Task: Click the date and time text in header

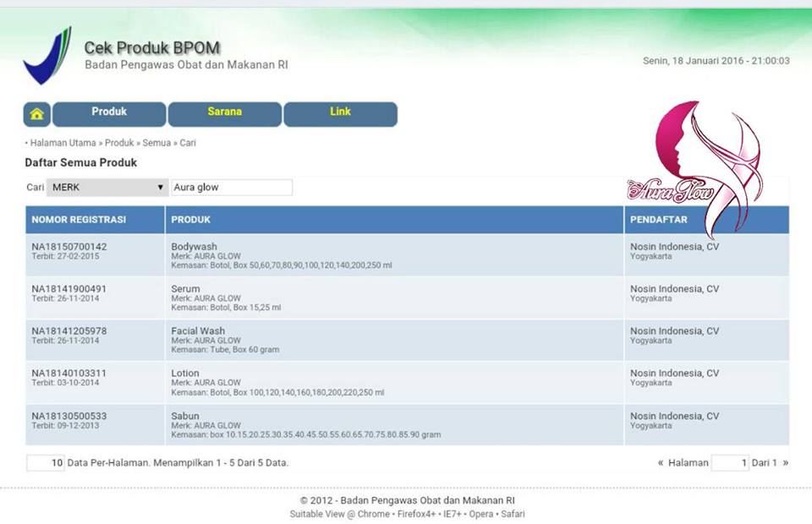Action: click(716, 61)
